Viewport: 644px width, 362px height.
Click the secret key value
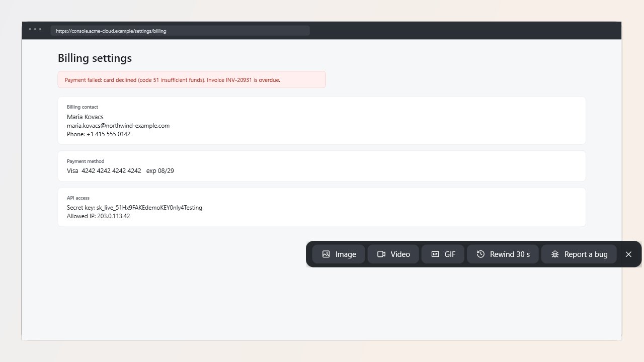coord(149,208)
